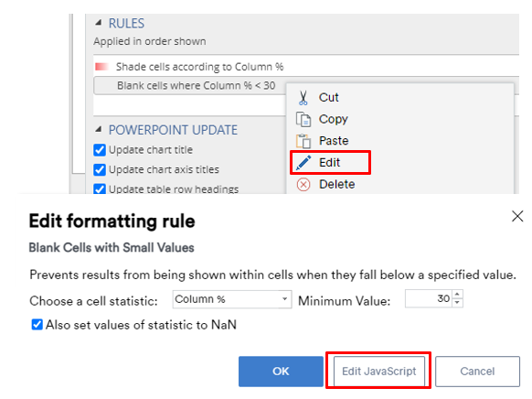Close the Edit formatting rule dialog
The width and height of the screenshot is (532, 399).
coord(517,216)
